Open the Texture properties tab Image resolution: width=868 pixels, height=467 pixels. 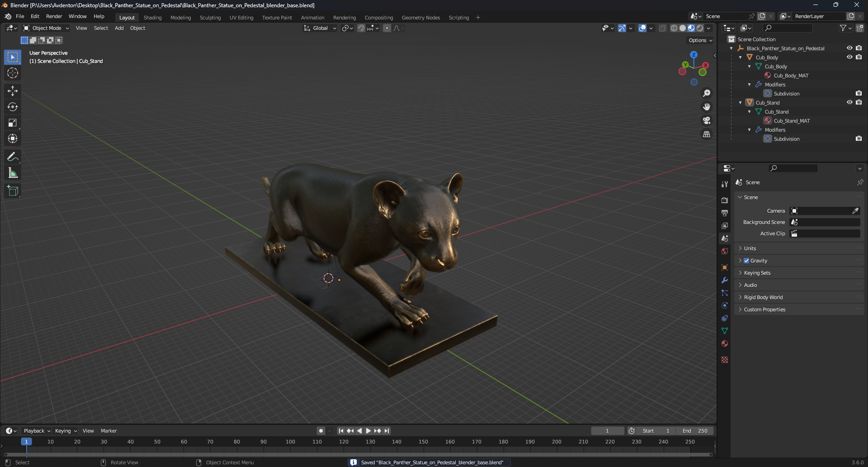coord(725,360)
